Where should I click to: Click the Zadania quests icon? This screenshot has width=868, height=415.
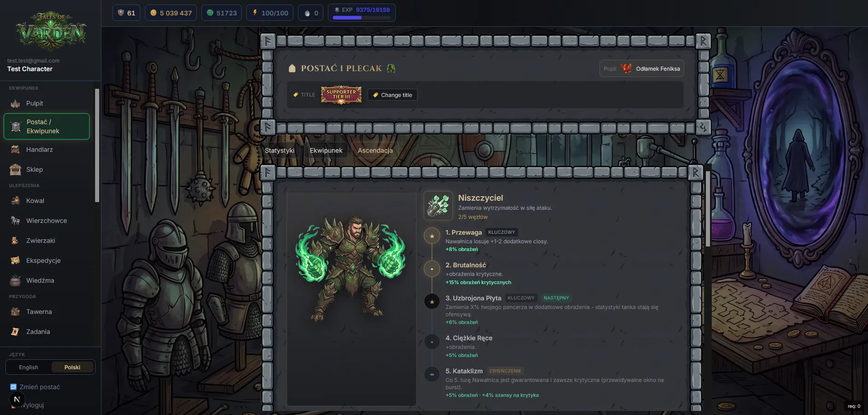[x=15, y=332]
